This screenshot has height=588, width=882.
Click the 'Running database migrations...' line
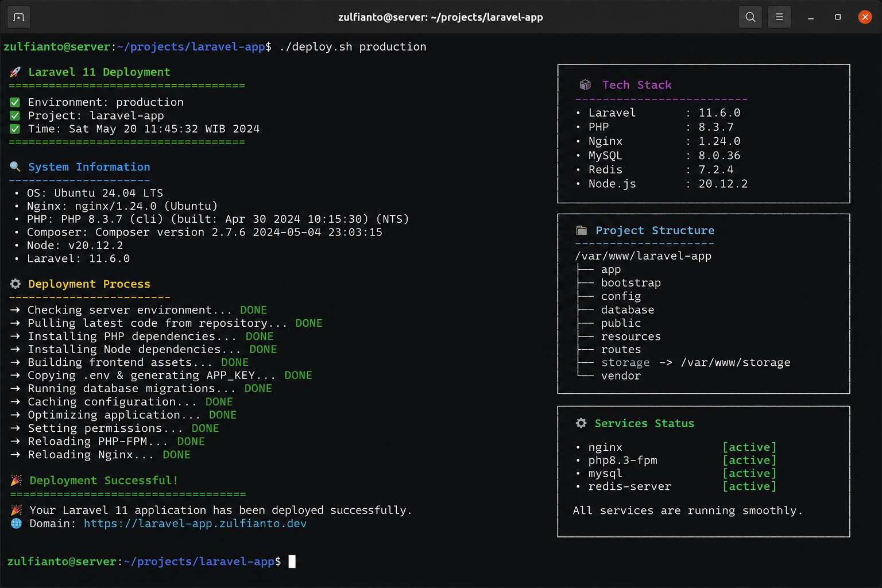tap(141, 388)
